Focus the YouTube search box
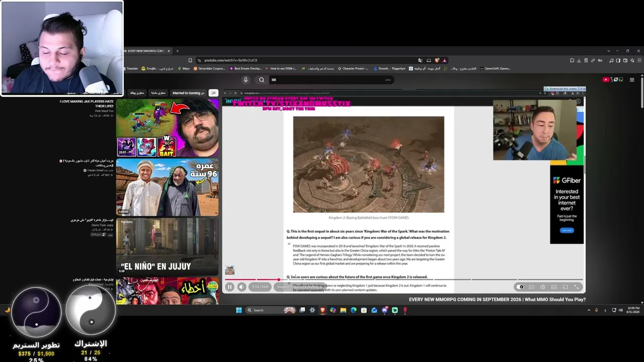Viewport: 644px width, 362px height. 331,79
